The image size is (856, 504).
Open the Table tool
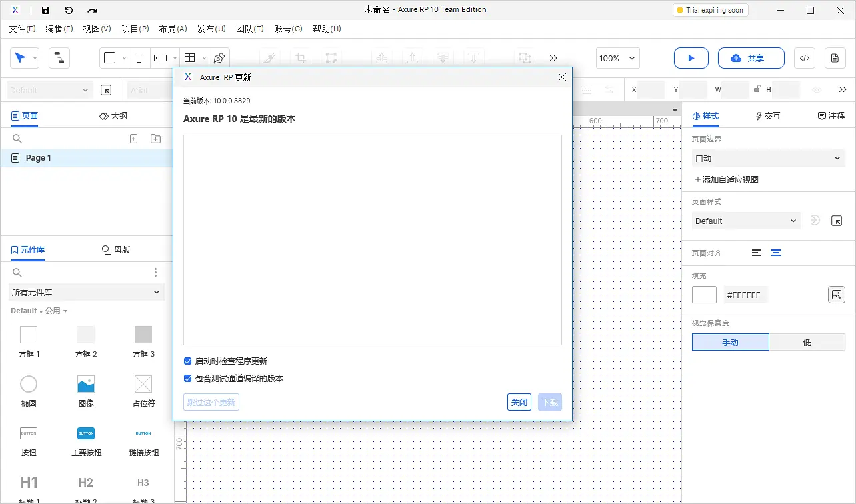point(190,58)
